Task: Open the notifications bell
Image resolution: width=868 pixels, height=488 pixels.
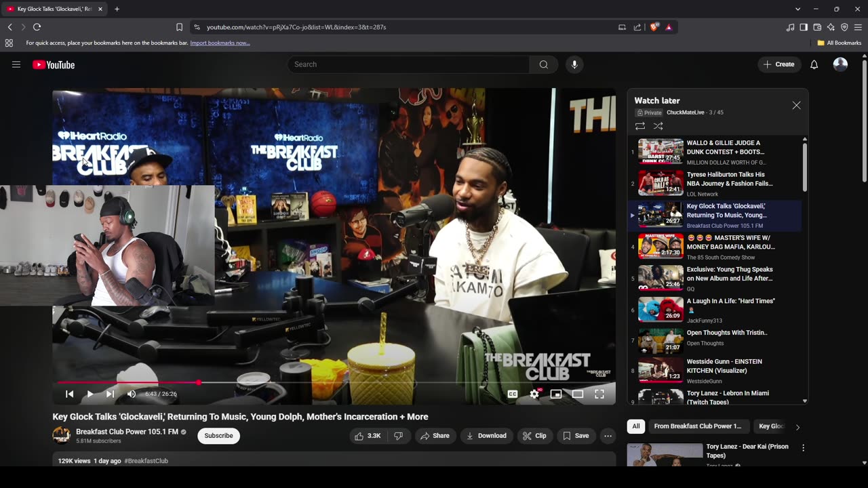Action: point(814,64)
